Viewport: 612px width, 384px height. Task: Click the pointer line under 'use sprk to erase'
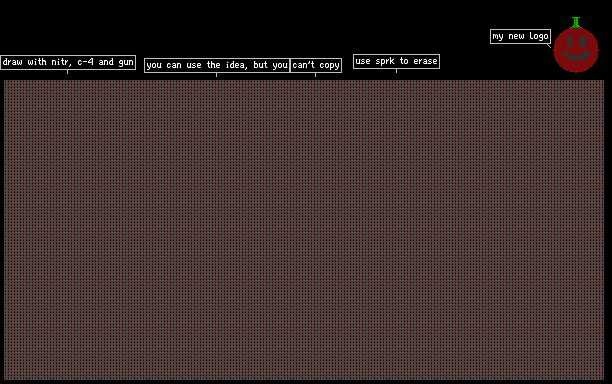pyautogui.click(x=397, y=71)
